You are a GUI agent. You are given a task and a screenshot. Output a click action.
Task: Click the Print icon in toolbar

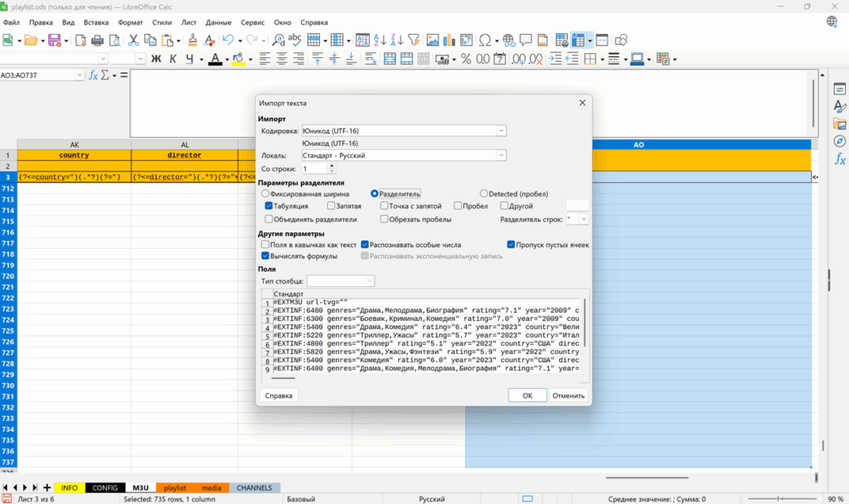click(x=97, y=40)
